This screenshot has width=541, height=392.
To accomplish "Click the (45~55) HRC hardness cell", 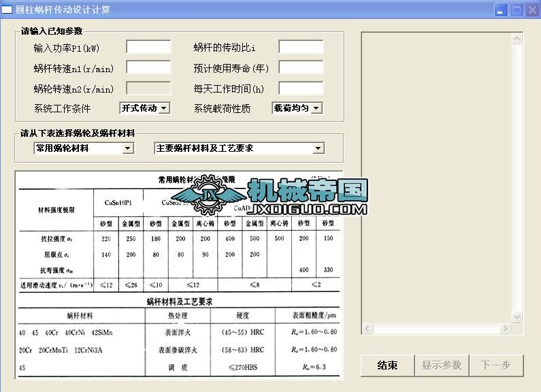I will point(243,332).
